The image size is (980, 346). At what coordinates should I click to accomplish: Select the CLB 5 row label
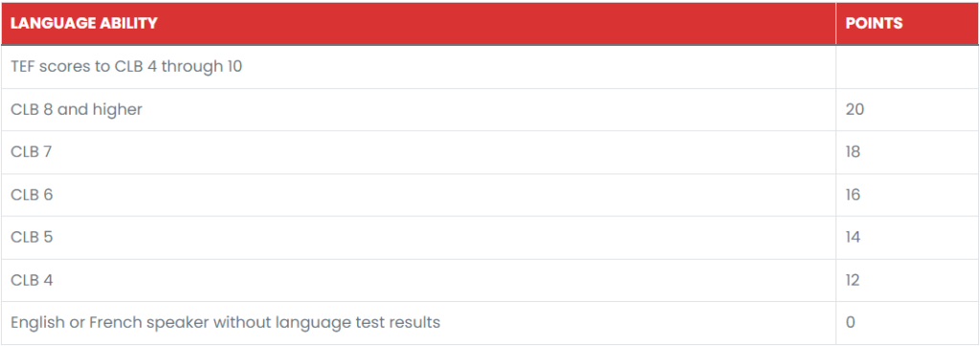[32, 237]
